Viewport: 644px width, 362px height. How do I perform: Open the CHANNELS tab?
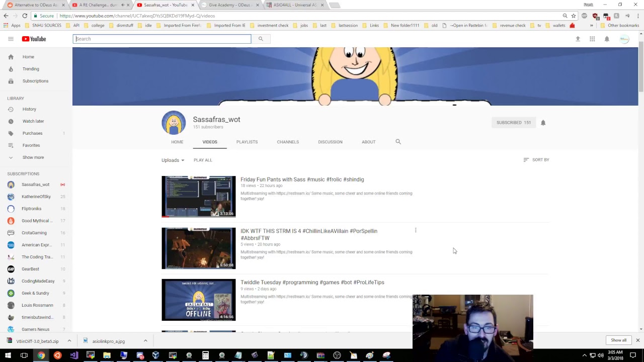[288, 142]
